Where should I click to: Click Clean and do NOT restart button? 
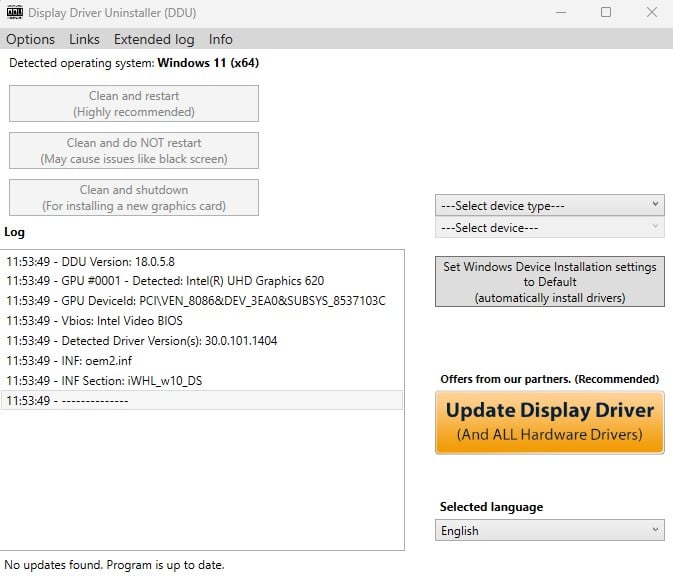[134, 151]
